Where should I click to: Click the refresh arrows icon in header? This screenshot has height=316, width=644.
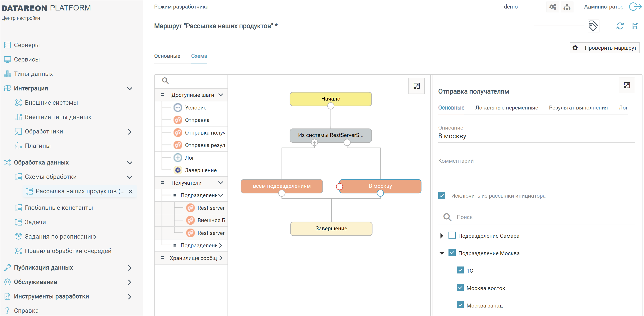coord(620,26)
